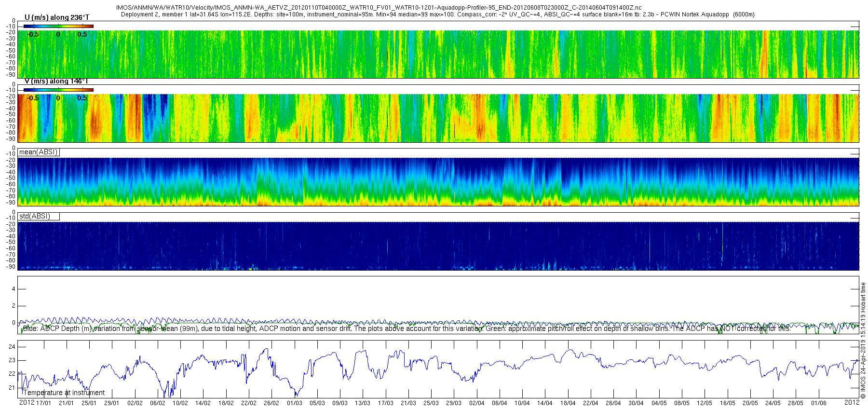Select the 'Deployment 2, member 1' metadata line

pyautogui.click(x=438, y=14)
